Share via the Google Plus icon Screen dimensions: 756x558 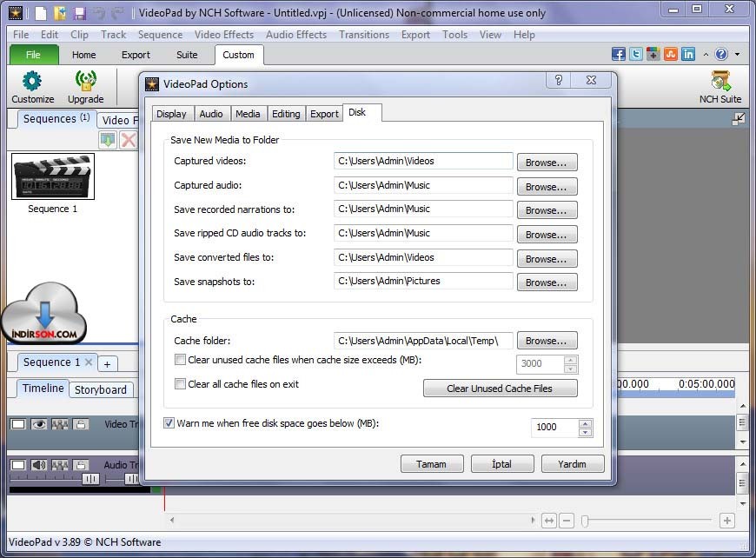pos(653,54)
